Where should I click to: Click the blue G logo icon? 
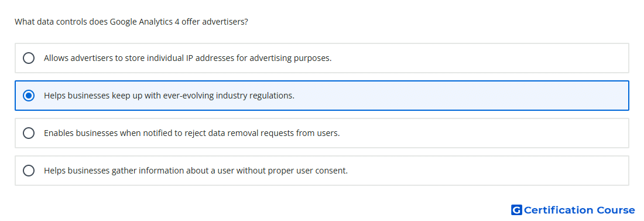click(516, 210)
